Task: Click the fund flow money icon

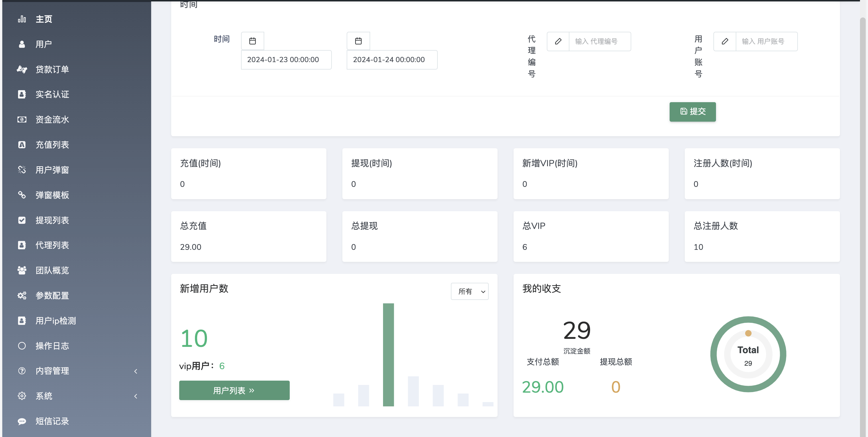Action: [x=22, y=120]
